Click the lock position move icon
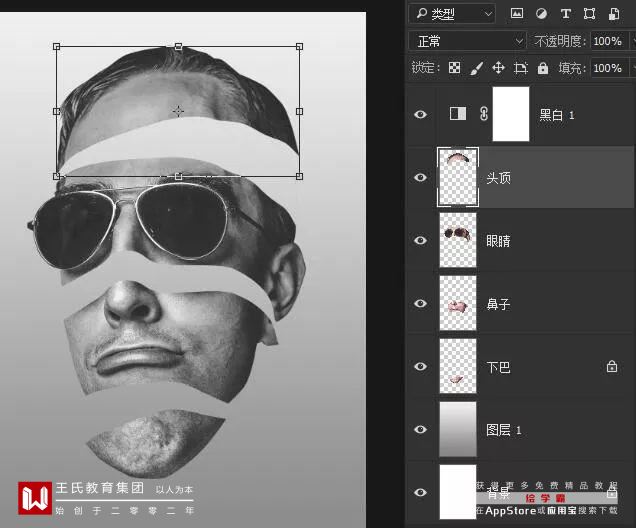Image resolution: width=636 pixels, height=528 pixels. (x=498, y=68)
